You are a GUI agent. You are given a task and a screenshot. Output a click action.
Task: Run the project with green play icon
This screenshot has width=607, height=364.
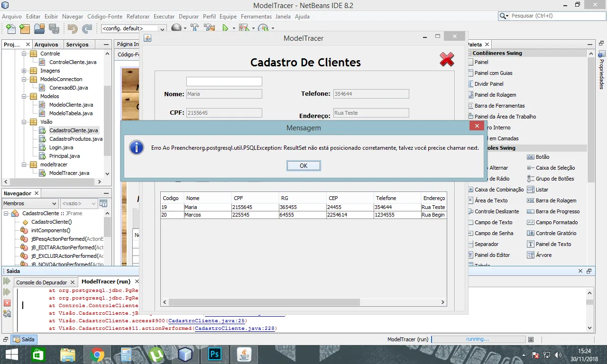pos(226,28)
